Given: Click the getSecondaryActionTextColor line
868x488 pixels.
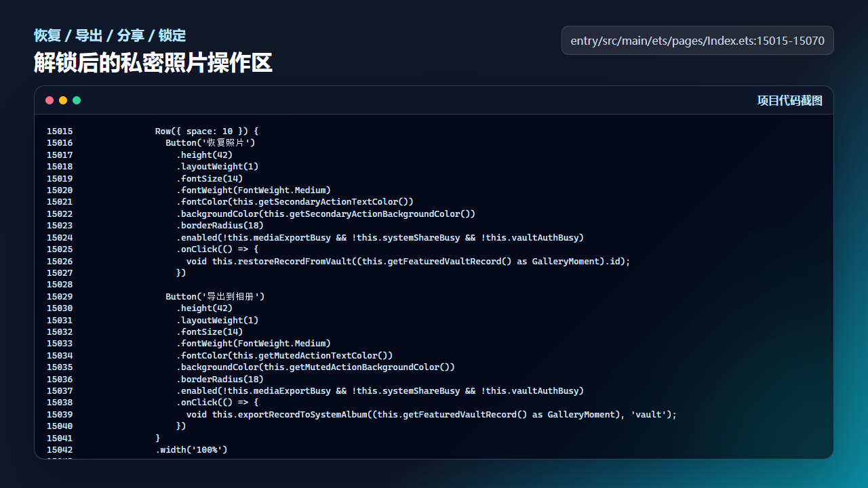Looking at the screenshot, I should pyautogui.click(x=295, y=202).
